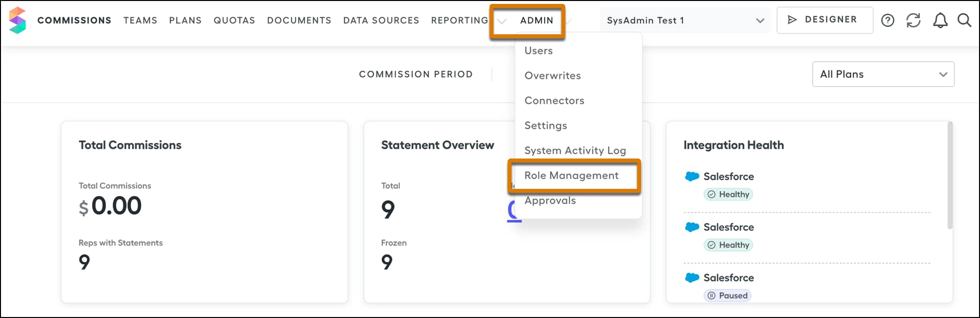Select Settings in the Admin menu
This screenshot has height=318, width=980.
[x=546, y=125]
